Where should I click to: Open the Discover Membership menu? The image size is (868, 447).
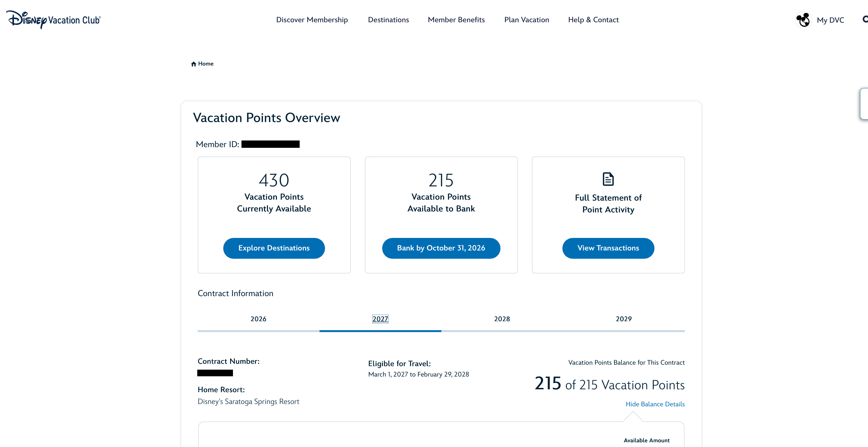[x=312, y=20]
